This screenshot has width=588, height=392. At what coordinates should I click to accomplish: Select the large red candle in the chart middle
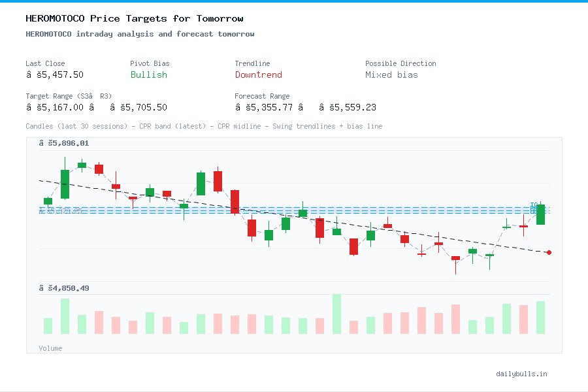tap(234, 203)
